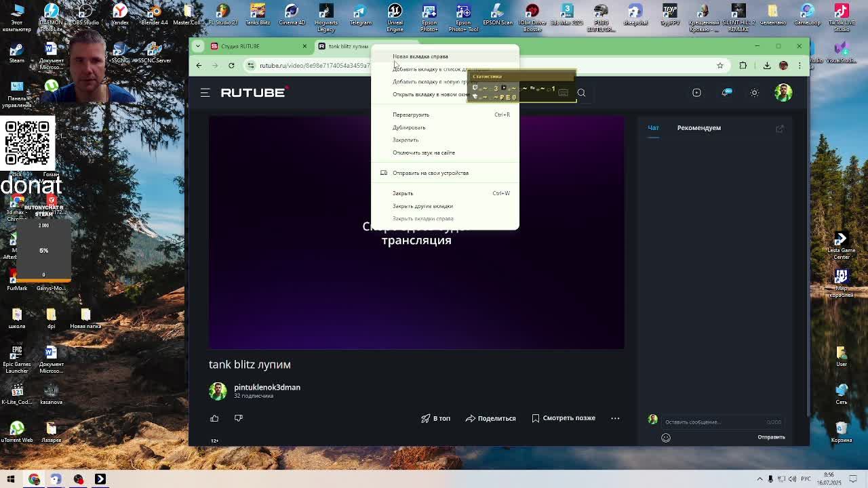The width and height of the screenshot is (868, 488).
Task: Select the EPSON Scan desktop icon
Action: click(x=498, y=16)
